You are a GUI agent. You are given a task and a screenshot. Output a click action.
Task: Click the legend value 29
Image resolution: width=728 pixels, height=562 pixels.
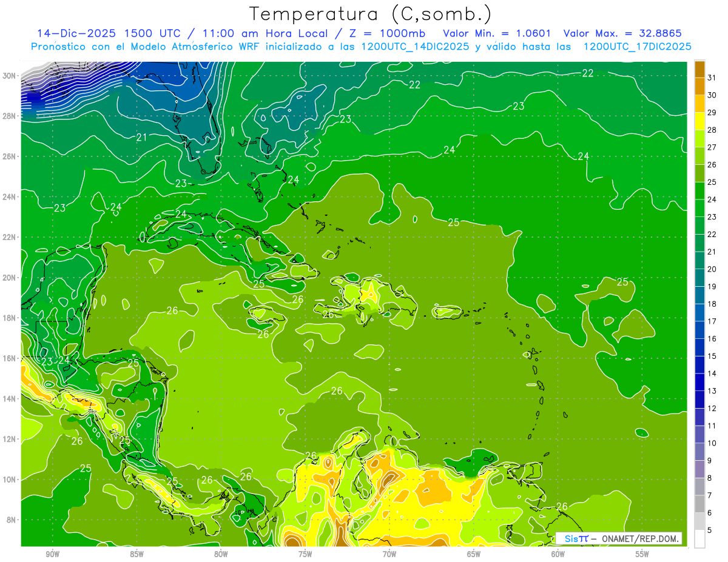click(x=712, y=112)
